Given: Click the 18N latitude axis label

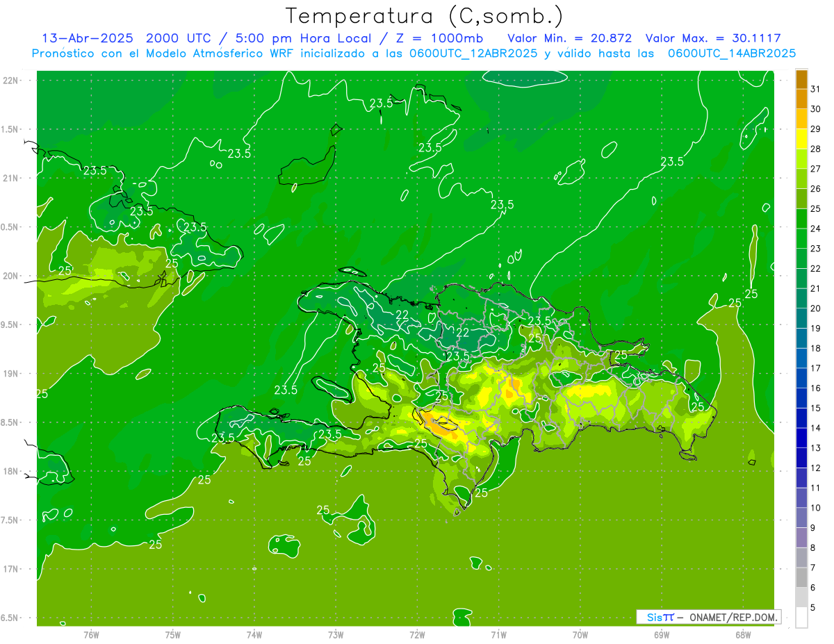Looking at the screenshot, I should point(10,471).
